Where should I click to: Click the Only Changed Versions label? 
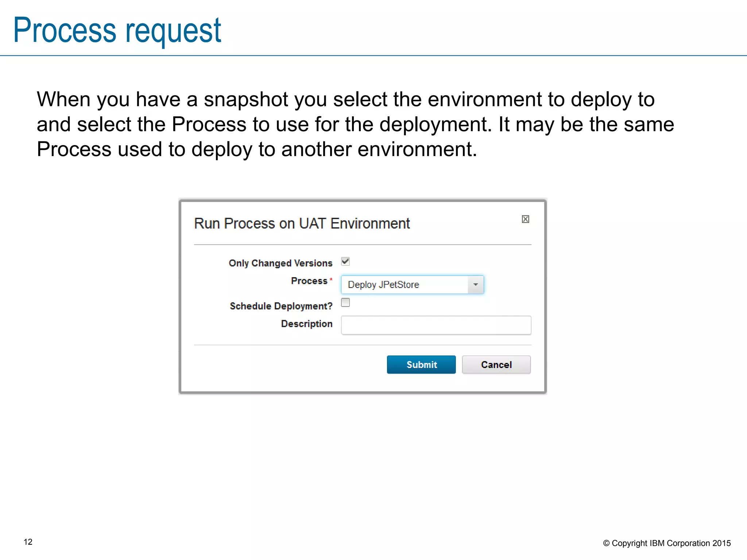tap(280, 263)
